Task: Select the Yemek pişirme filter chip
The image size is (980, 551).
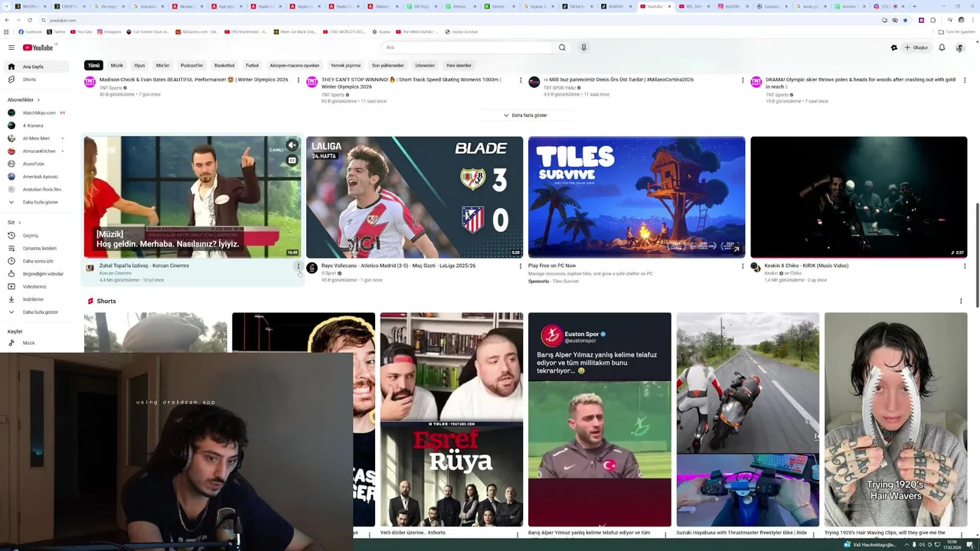Action: [347, 65]
